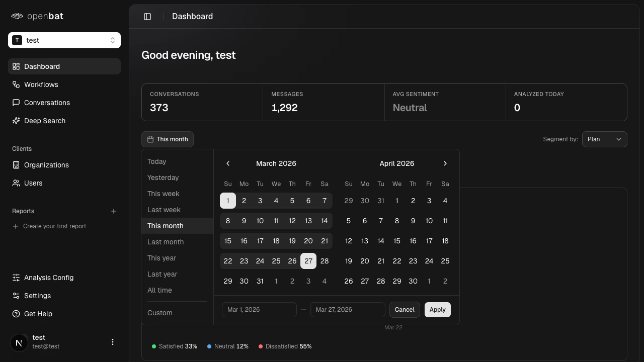This screenshot has width=644, height=362.
Task: Open Deep Search
Action: 44,121
